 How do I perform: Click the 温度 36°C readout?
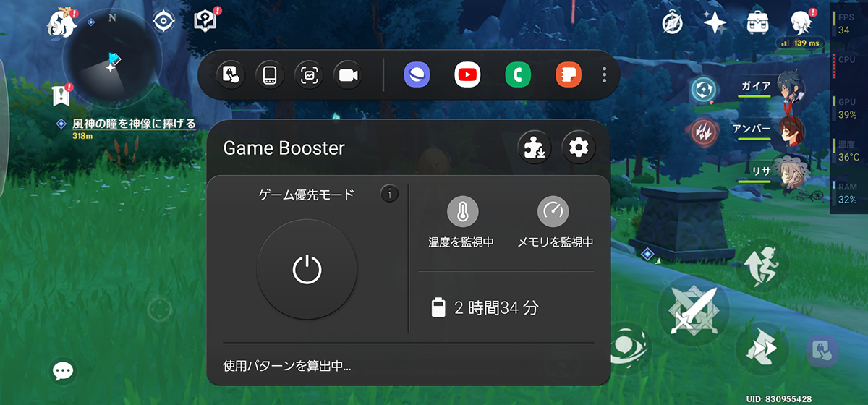(848, 150)
